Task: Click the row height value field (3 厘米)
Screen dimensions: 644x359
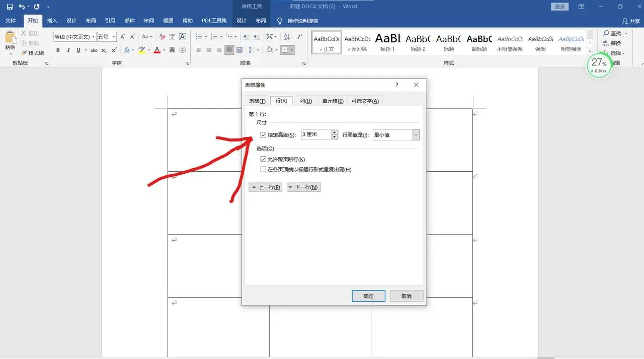Action: [x=316, y=135]
